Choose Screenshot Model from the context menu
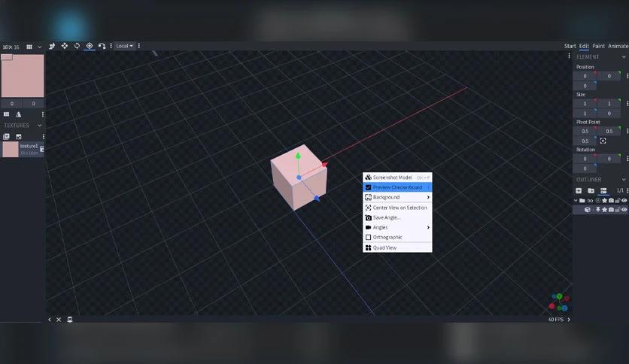629x364 pixels. click(397, 177)
